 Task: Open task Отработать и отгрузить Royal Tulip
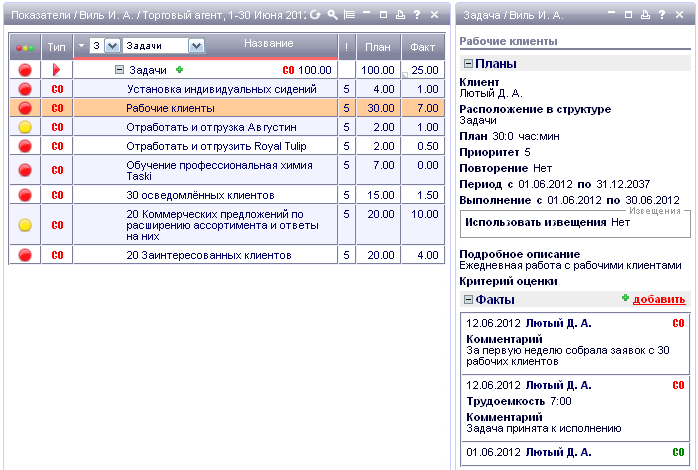pos(216,146)
